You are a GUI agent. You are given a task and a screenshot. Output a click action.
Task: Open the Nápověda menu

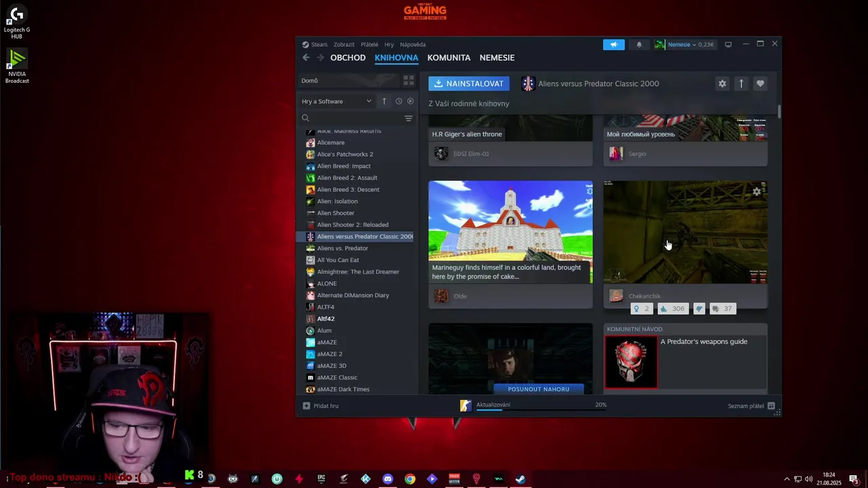[x=413, y=45]
